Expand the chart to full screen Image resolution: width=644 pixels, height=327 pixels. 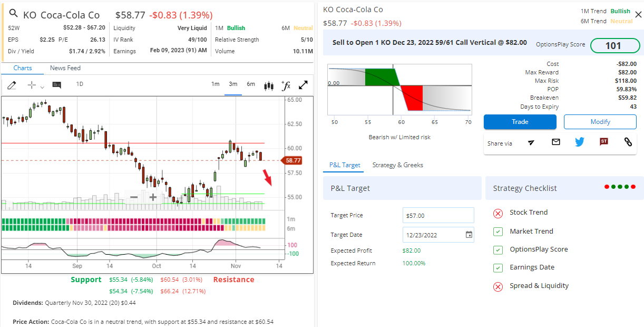click(x=304, y=85)
